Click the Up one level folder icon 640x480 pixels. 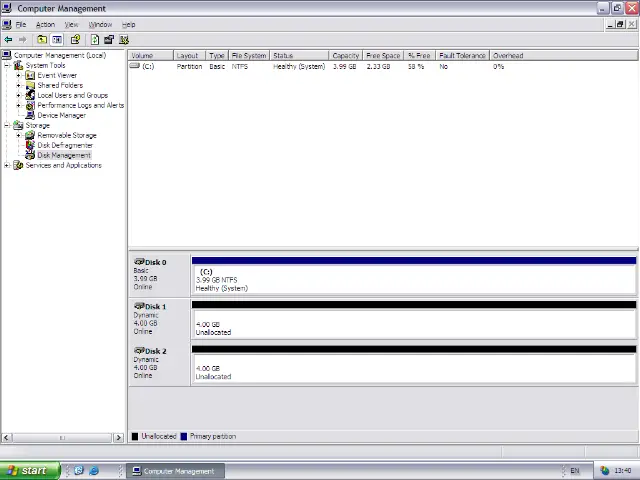[42, 40]
